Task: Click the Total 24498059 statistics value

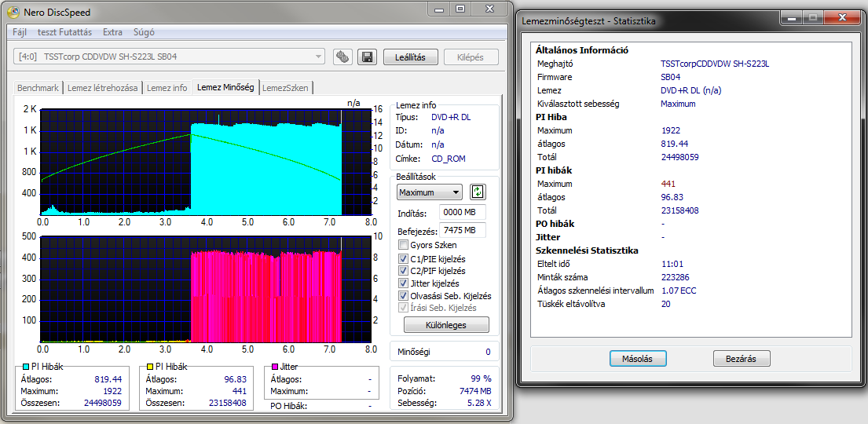Action: (679, 157)
